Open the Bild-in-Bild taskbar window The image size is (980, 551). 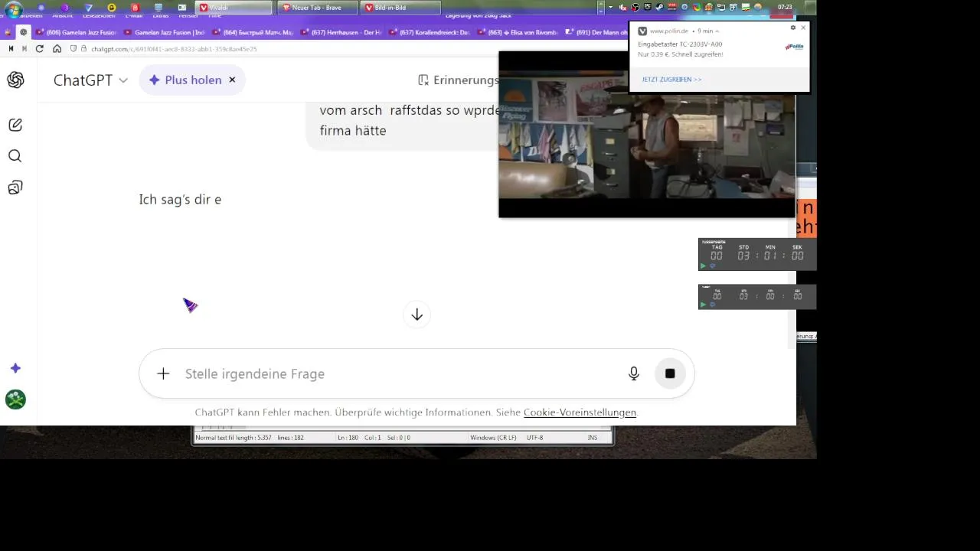coord(402,8)
